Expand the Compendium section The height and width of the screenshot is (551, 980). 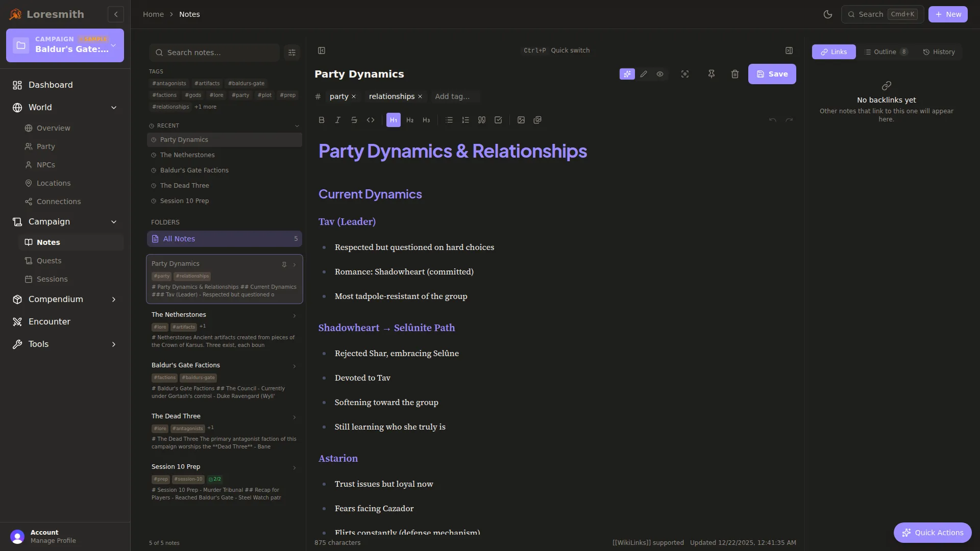[114, 299]
